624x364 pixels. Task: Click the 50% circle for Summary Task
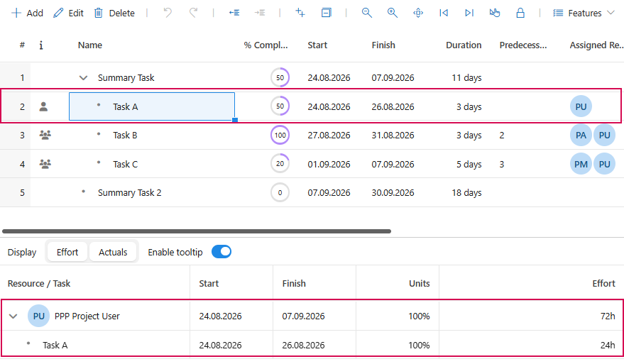(280, 77)
